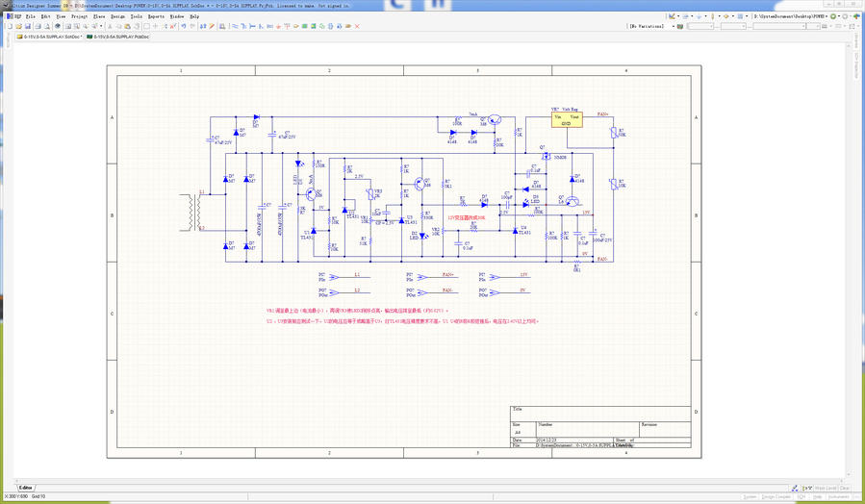Click the Clear mask button

point(845,488)
